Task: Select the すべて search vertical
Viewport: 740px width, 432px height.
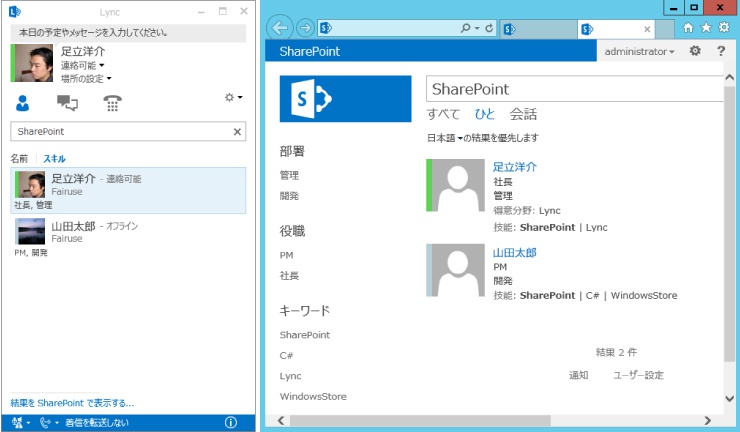Action: 443,114
